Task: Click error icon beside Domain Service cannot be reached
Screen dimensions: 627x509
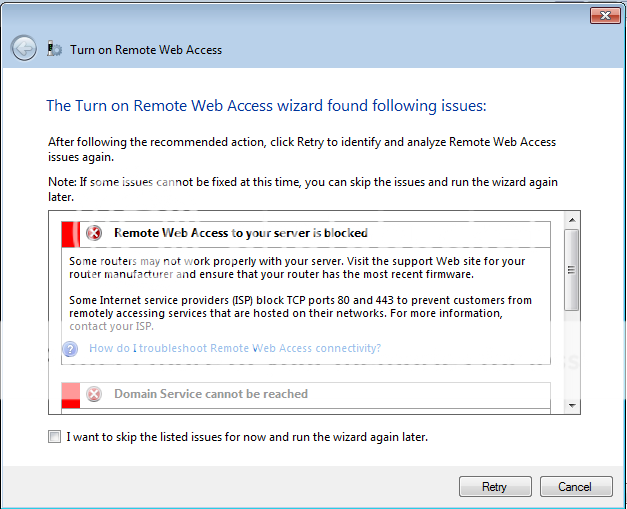Action: pos(94,394)
